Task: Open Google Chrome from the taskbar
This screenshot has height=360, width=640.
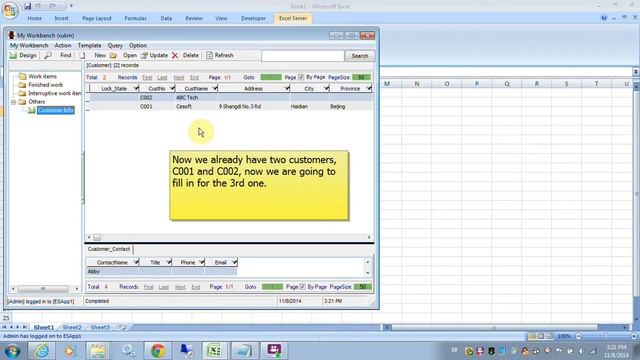Action: (x=158, y=351)
